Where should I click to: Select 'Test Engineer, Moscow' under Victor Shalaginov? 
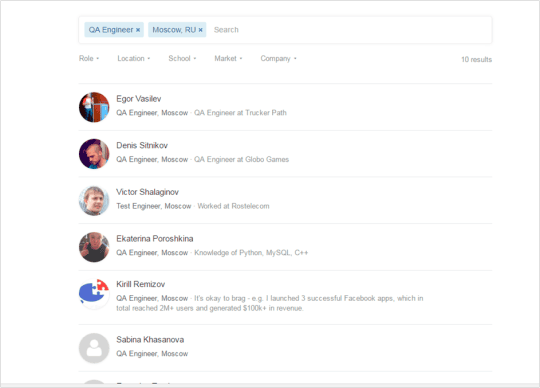coord(154,206)
